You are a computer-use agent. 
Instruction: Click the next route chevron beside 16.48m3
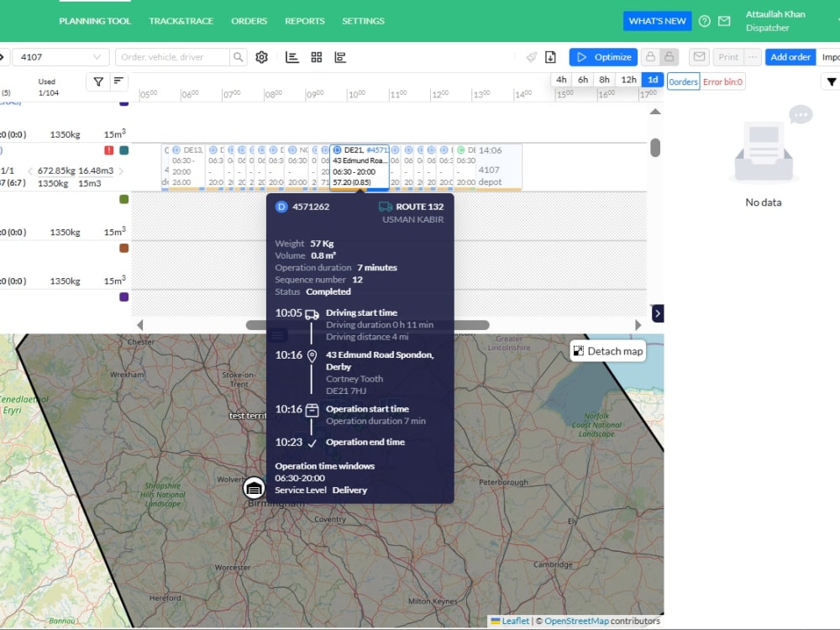[x=121, y=171]
